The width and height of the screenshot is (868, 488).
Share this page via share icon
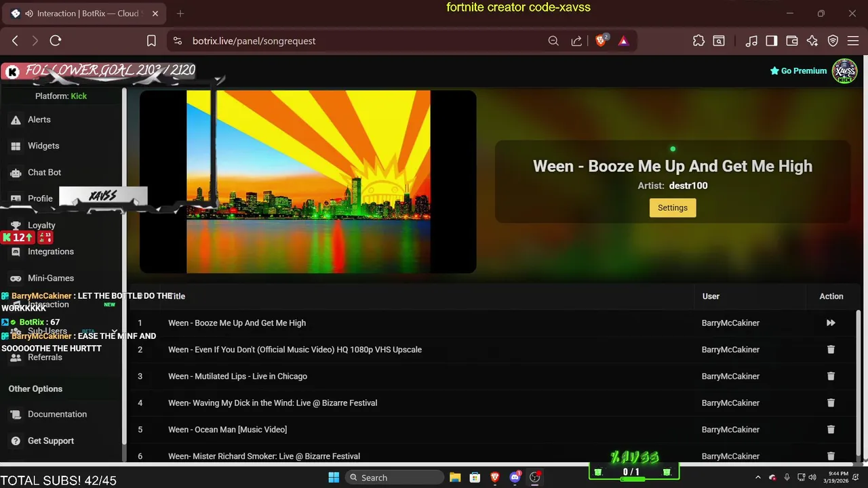tap(576, 41)
